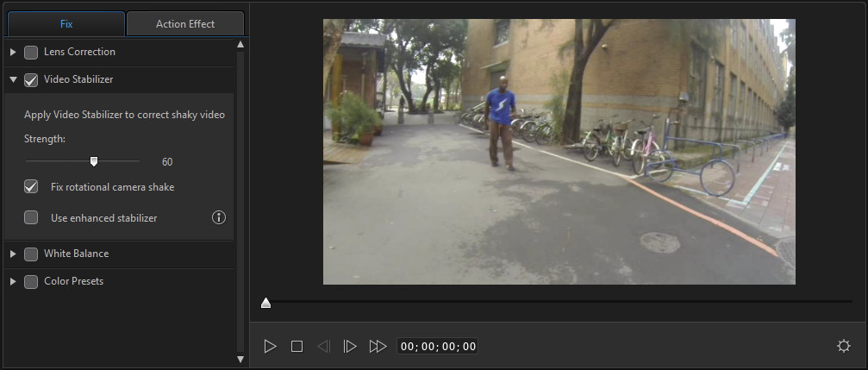Screen dimensions: 868x370
Task: Switch to the Action Effect tab
Action: [x=185, y=24]
